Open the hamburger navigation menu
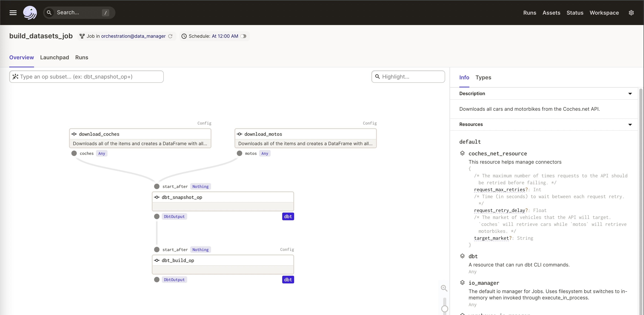 click(x=13, y=13)
